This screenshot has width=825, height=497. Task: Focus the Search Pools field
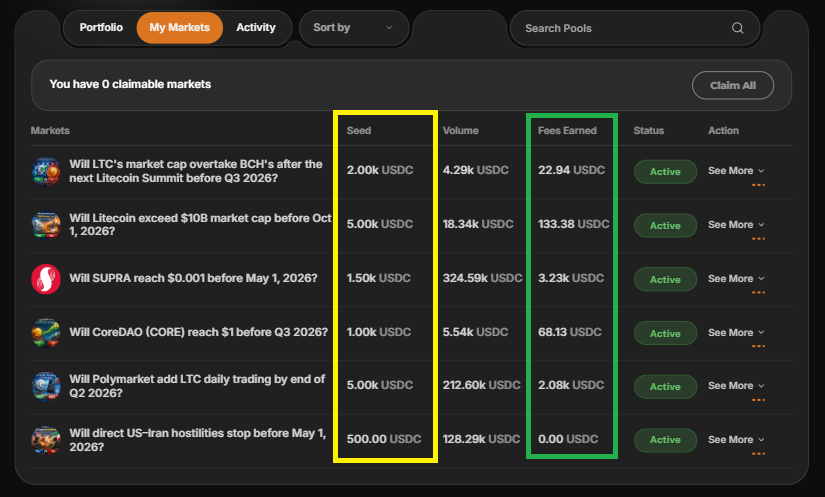pos(635,28)
